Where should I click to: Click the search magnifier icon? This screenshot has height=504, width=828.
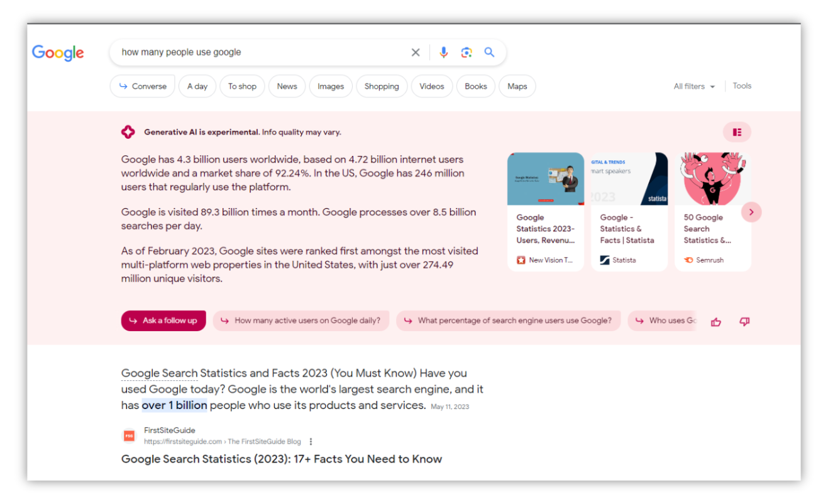(x=489, y=52)
